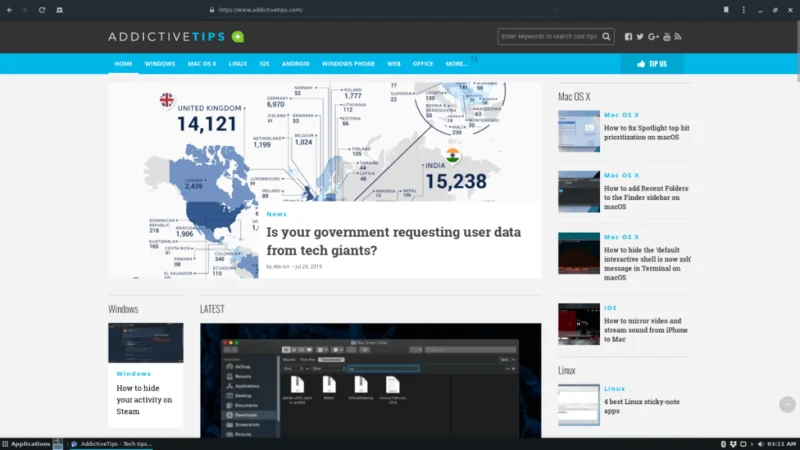The image size is (800, 450).
Task: Click the Dropbox tray icon
Action: click(x=733, y=444)
